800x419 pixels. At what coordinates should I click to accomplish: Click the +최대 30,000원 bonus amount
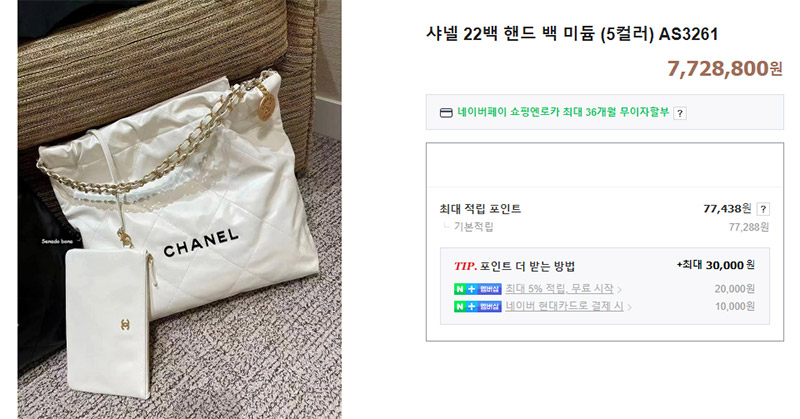[715, 265]
